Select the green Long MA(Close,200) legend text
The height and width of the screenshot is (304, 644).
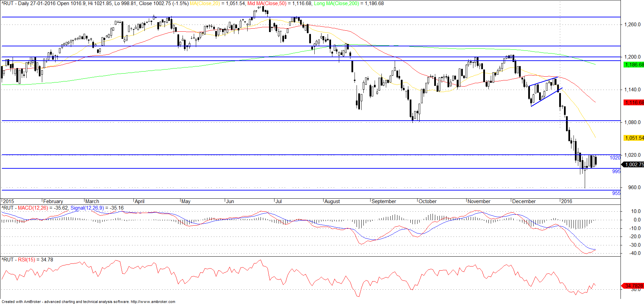336,3
